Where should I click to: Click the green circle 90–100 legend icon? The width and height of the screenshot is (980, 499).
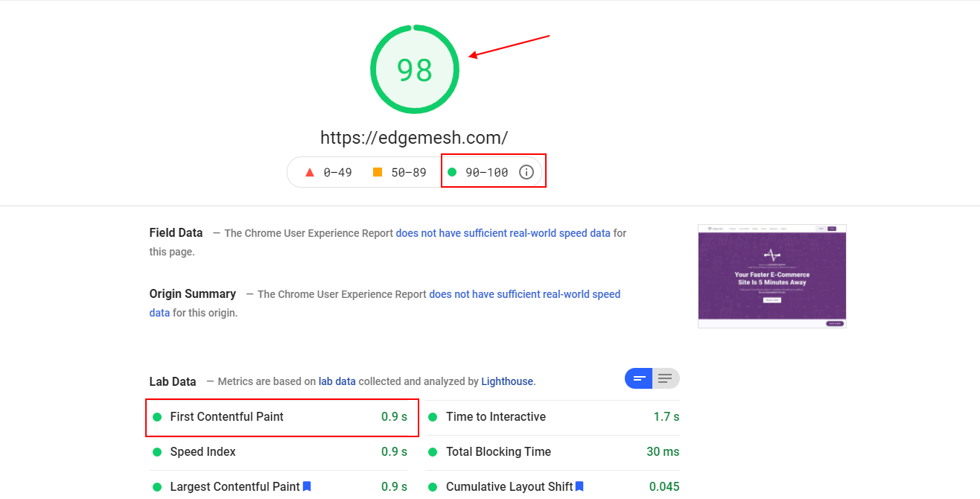coord(452,172)
